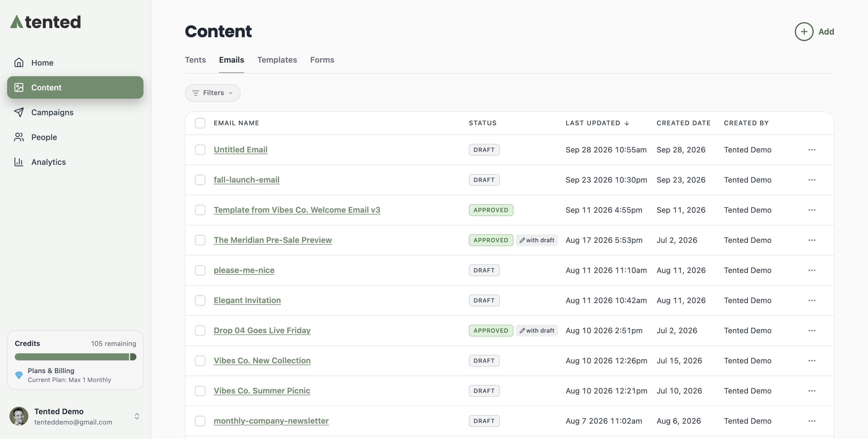Image resolution: width=868 pixels, height=439 pixels.
Task: Click the circled plus Add icon
Action: [804, 32]
